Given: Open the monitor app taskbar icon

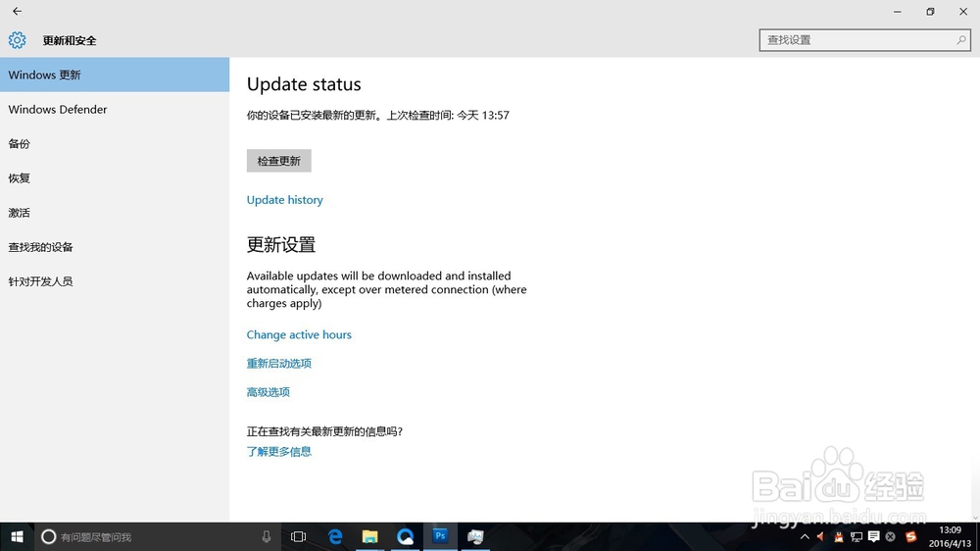Looking at the screenshot, I should pos(475,536).
